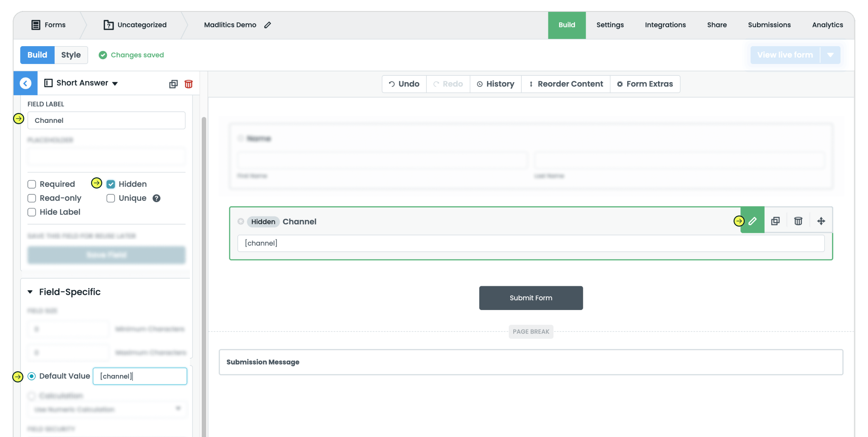This screenshot has height=437, width=868.
Task: Click the Hidden badge on Channel field
Action: 263,221
